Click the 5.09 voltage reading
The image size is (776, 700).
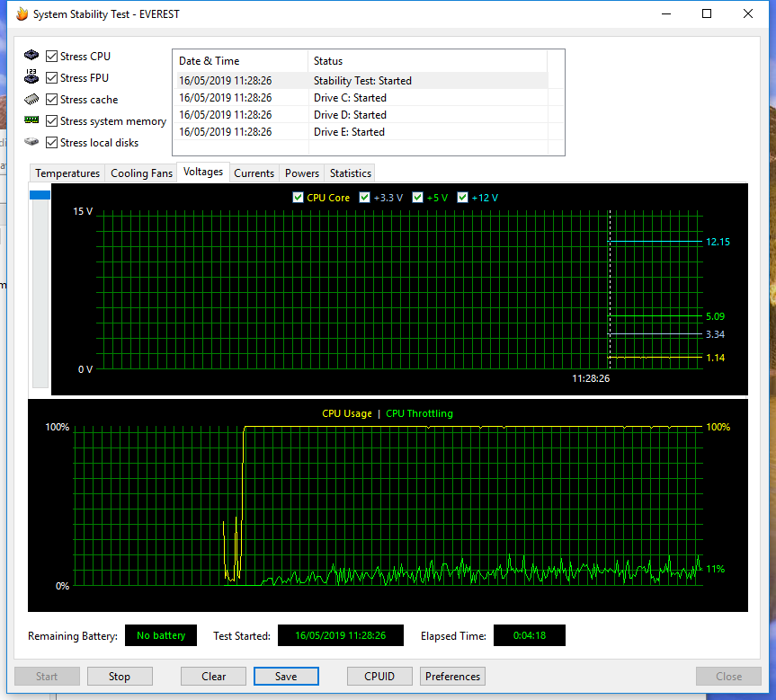point(715,316)
